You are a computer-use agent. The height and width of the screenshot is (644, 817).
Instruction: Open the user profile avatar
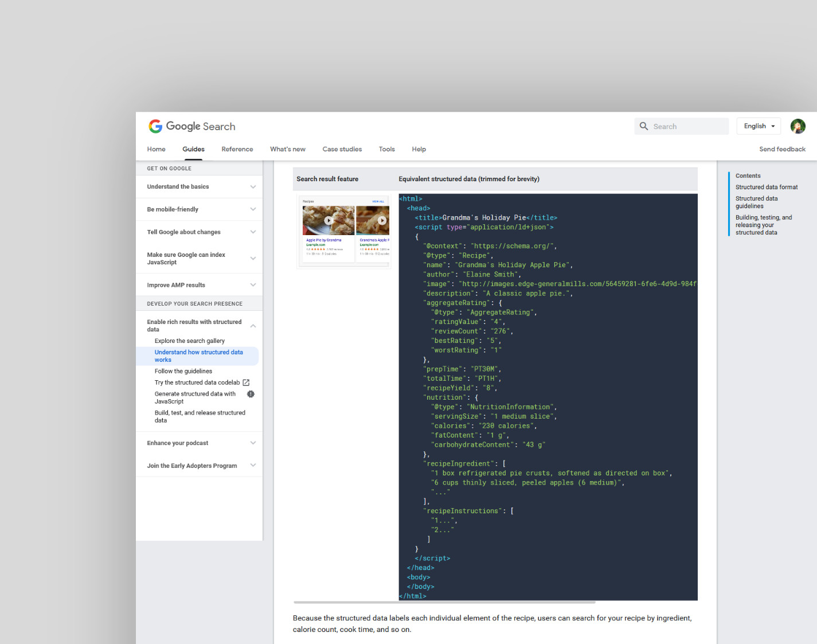pyautogui.click(x=798, y=126)
